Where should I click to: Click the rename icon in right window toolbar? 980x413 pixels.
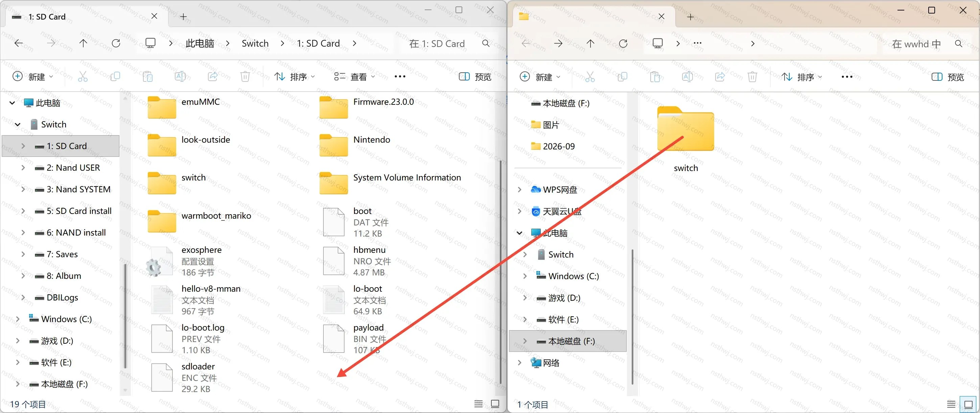click(687, 77)
